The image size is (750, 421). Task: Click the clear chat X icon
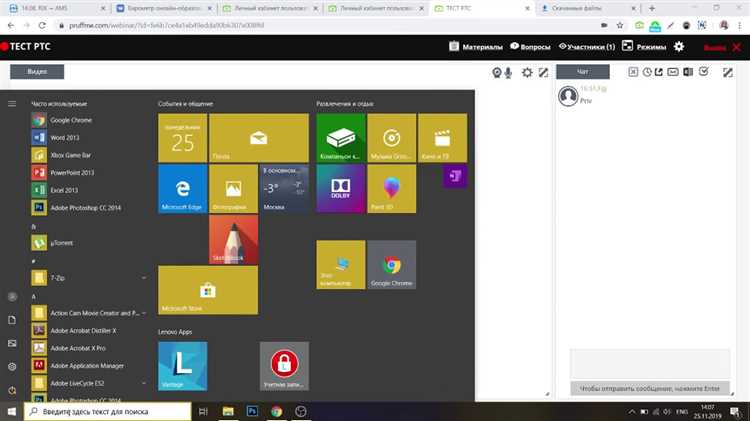tap(633, 72)
